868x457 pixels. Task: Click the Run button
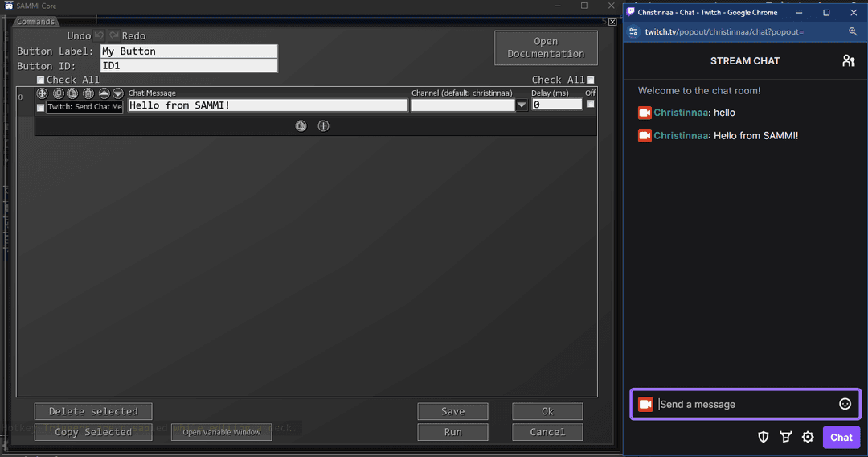[x=452, y=432]
